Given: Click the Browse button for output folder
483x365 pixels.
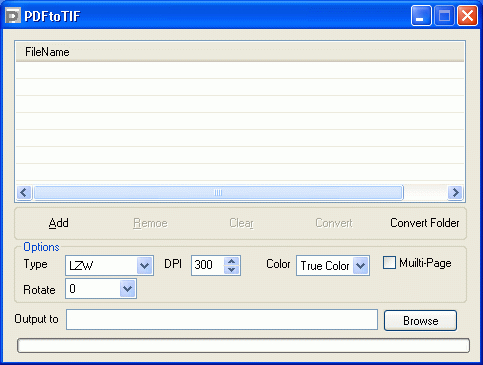Looking at the screenshot, I should [x=420, y=321].
